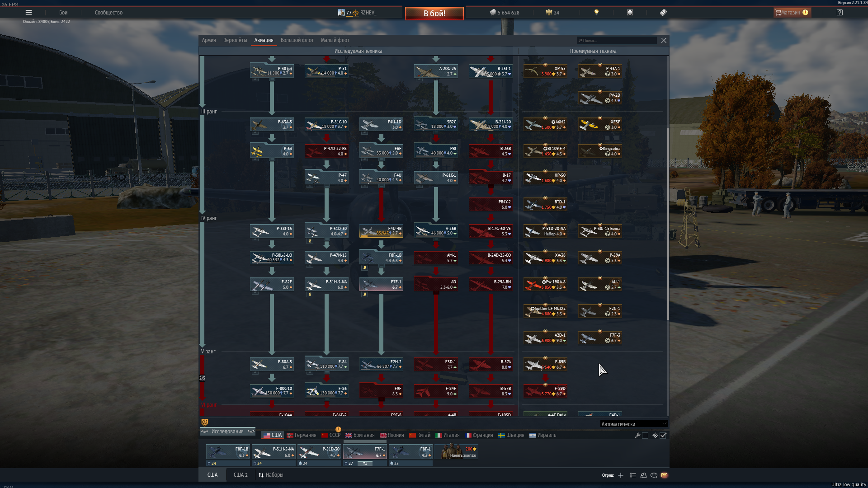Click Нанять экипаж to hire crew
This screenshot has height=488, width=868.
[x=457, y=452]
